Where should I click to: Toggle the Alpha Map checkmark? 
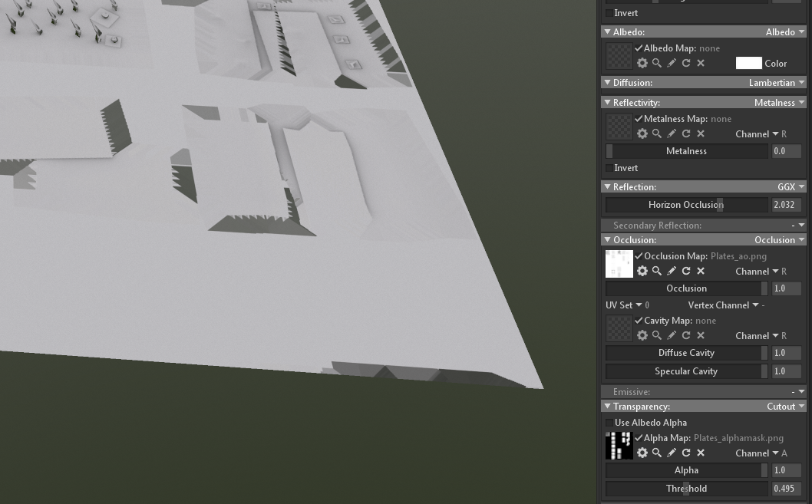pos(639,438)
